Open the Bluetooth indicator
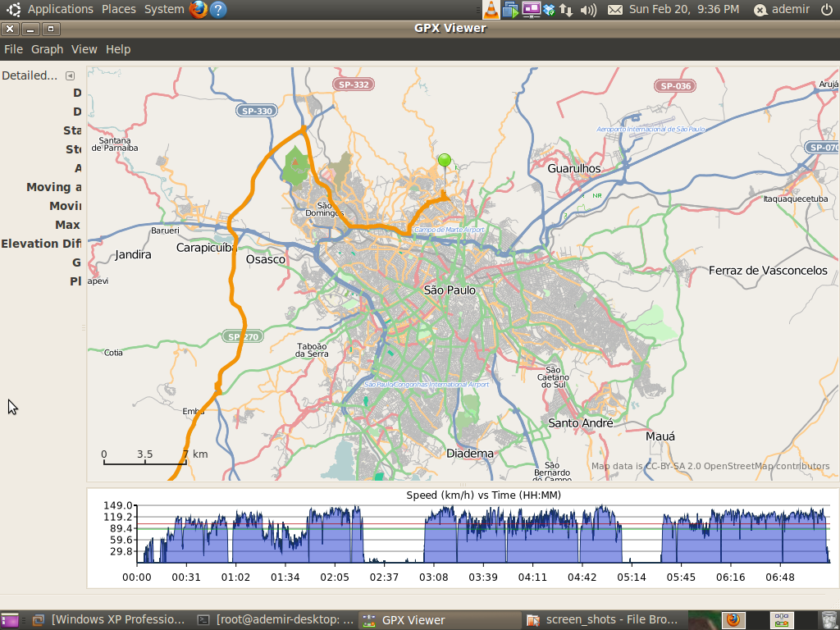Image resolution: width=840 pixels, height=630 pixels. [x=550, y=9]
